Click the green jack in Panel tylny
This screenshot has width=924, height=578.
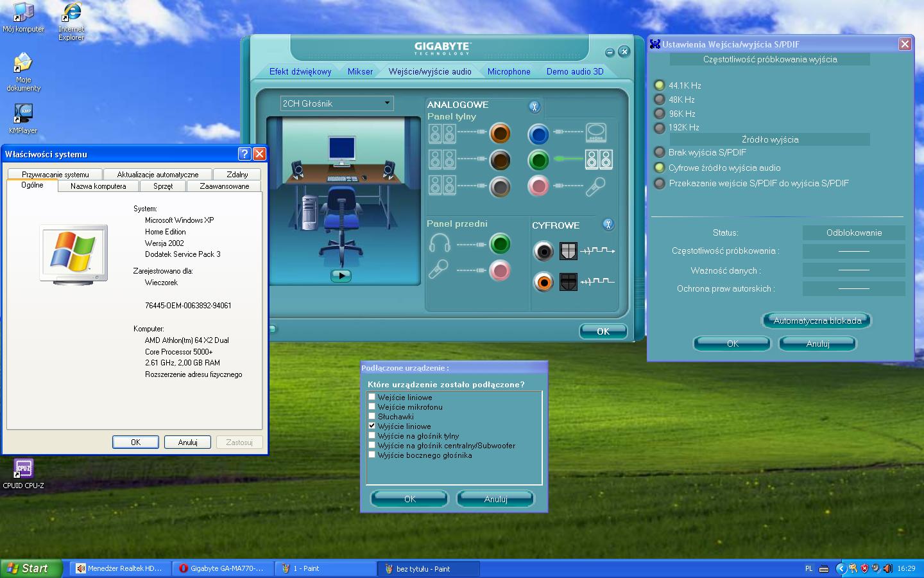[x=538, y=160]
